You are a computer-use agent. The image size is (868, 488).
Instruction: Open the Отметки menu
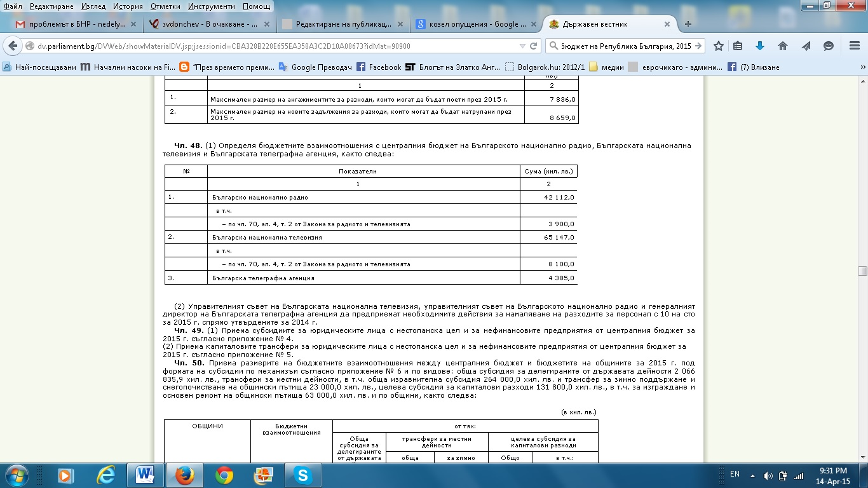(165, 6)
